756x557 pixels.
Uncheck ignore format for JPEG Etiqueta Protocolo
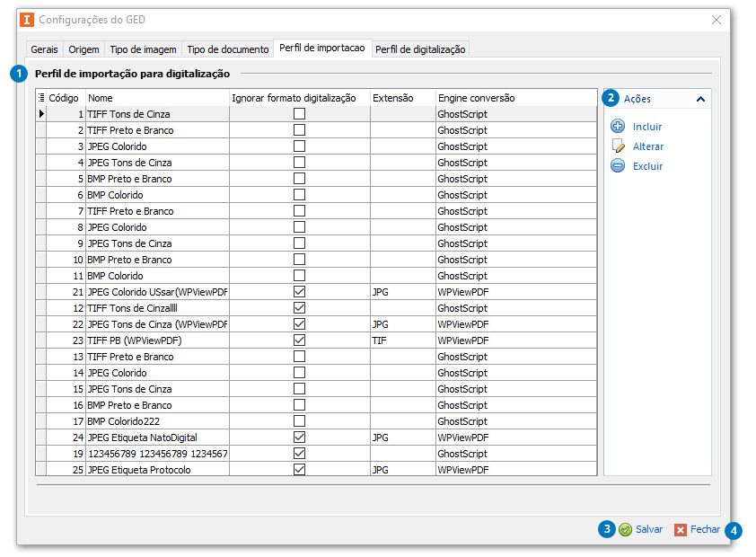pyautogui.click(x=299, y=470)
